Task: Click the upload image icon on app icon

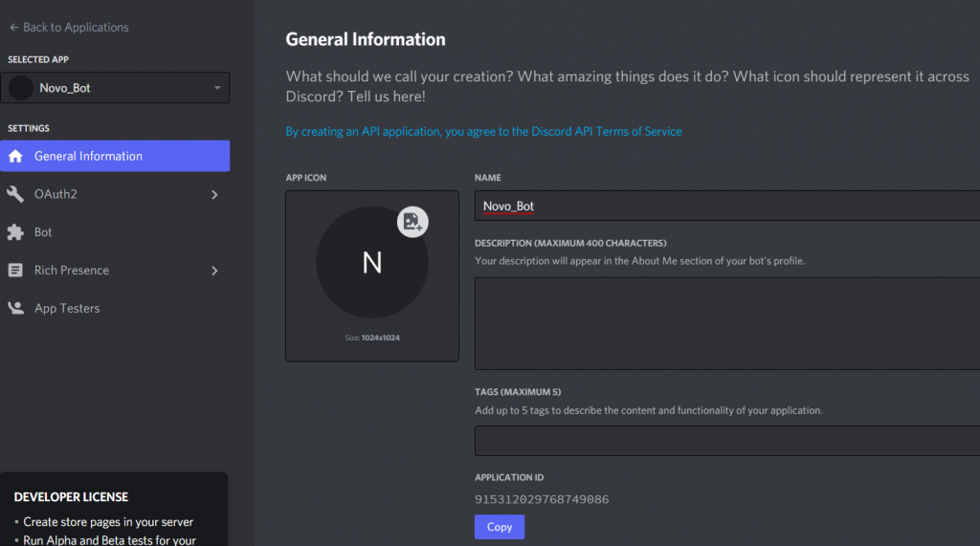Action: tap(412, 222)
